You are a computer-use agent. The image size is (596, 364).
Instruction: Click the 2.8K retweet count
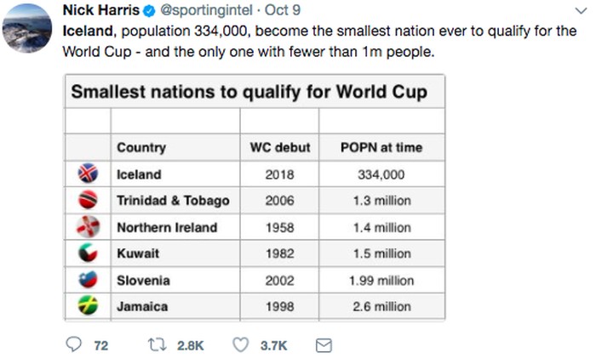click(x=190, y=345)
